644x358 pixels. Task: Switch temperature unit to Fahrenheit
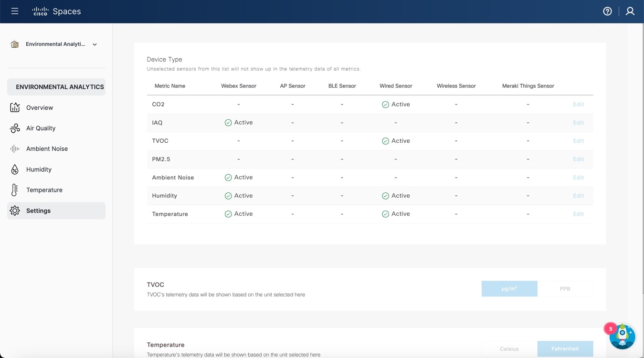[565, 349]
